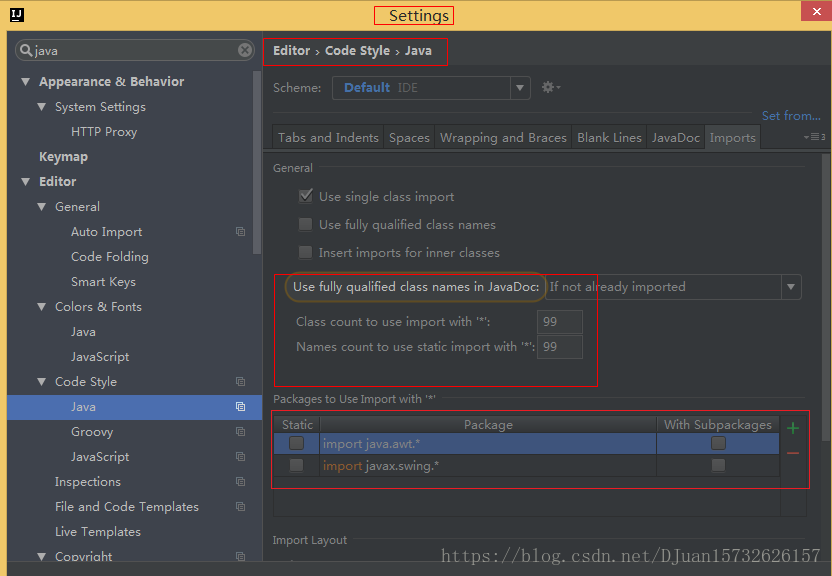Click the copy icon beside Groovy

coord(240,432)
